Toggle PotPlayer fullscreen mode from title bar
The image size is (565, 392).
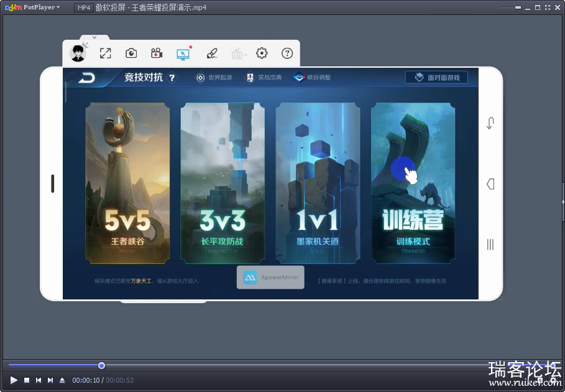548,7
